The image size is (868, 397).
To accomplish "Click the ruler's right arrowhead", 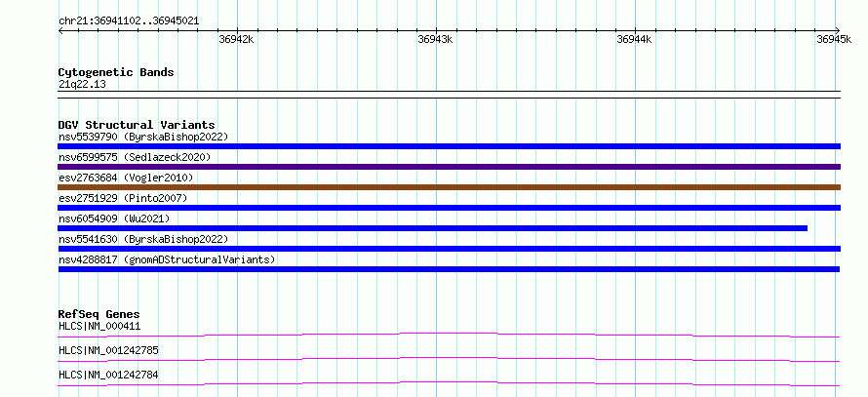I will [838, 30].
